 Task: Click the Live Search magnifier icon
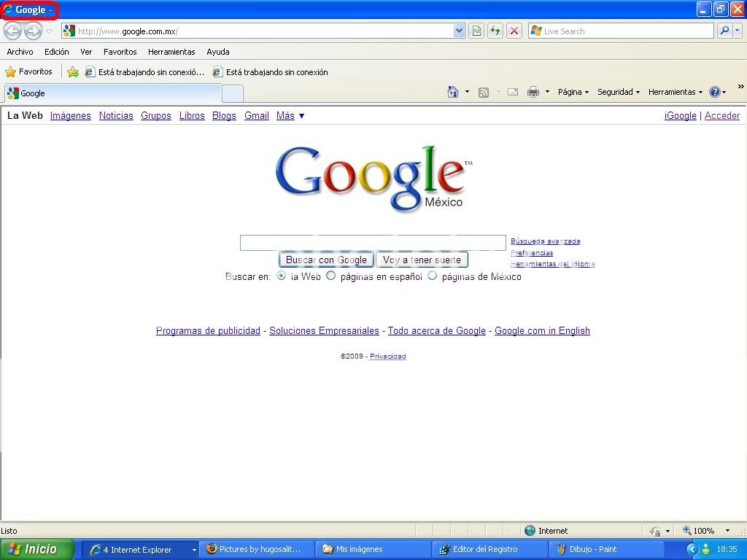pyautogui.click(x=724, y=31)
